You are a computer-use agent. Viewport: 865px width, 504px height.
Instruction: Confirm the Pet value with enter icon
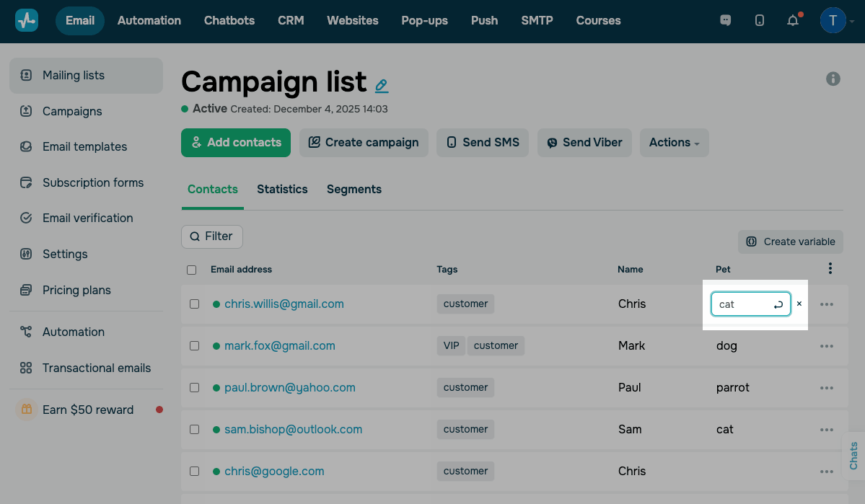tap(778, 305)
